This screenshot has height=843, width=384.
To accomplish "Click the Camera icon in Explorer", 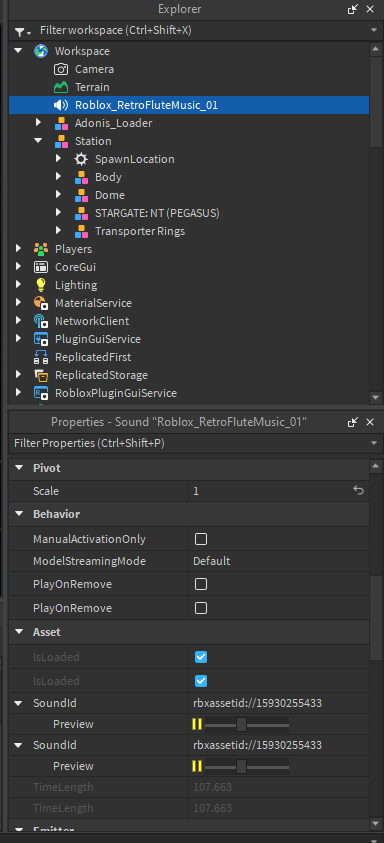I will pos(61,69).
